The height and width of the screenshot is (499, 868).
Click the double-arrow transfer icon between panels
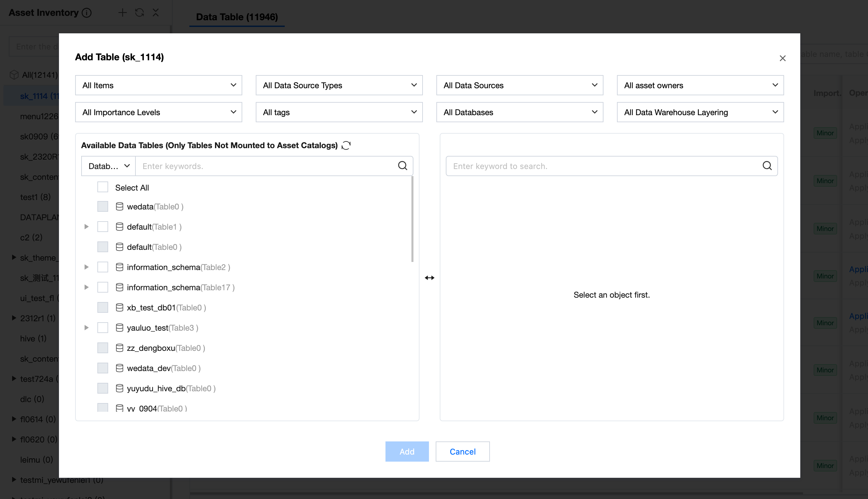[x=429, y=277]
